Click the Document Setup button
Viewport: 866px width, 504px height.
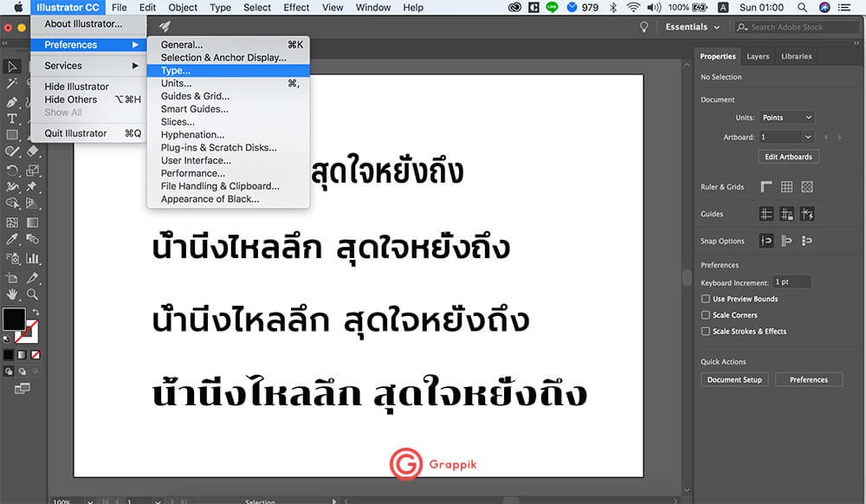point(734,379)
